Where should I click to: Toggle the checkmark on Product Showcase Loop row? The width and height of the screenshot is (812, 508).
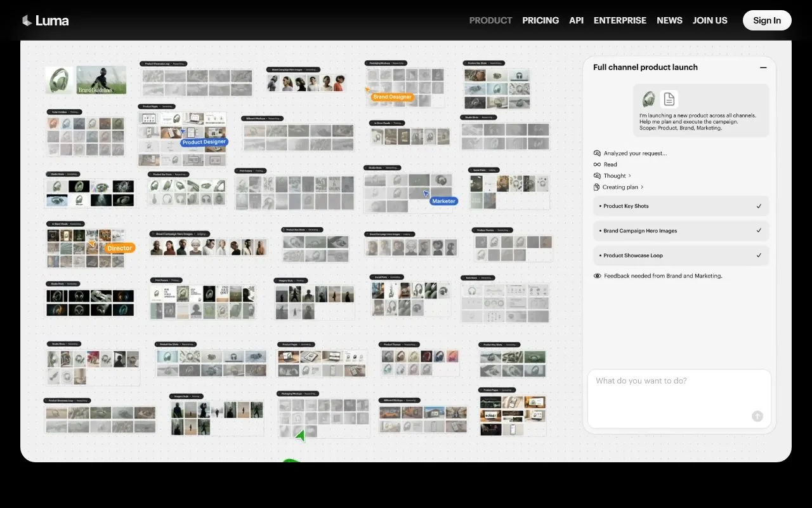759,255
